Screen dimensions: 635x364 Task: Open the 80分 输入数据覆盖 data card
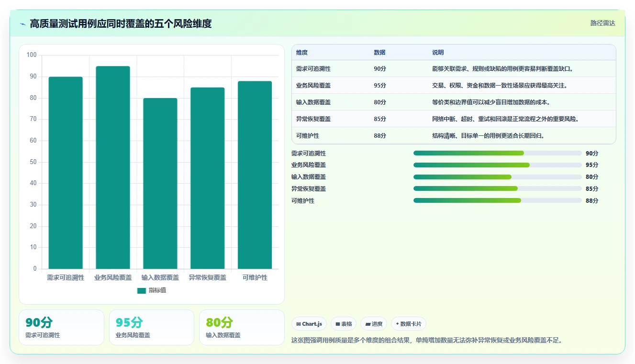coord(242,327)
